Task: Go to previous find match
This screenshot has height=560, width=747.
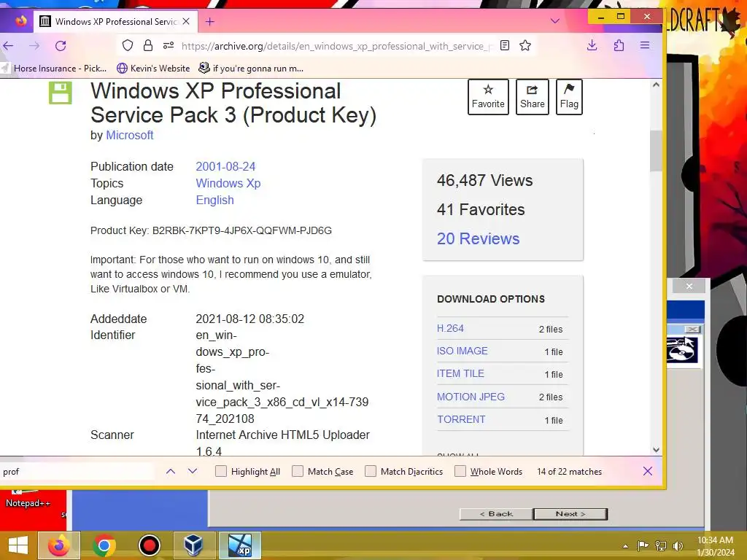Action: coord(171,472)
